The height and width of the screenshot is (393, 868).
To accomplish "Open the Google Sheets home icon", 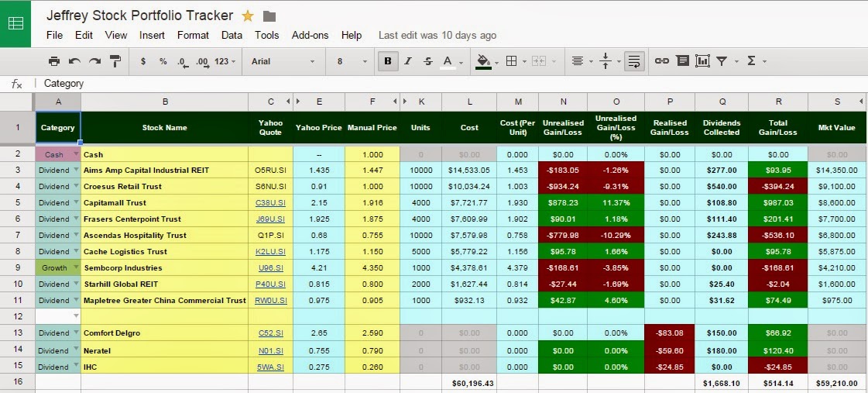I will coord(15,23).
